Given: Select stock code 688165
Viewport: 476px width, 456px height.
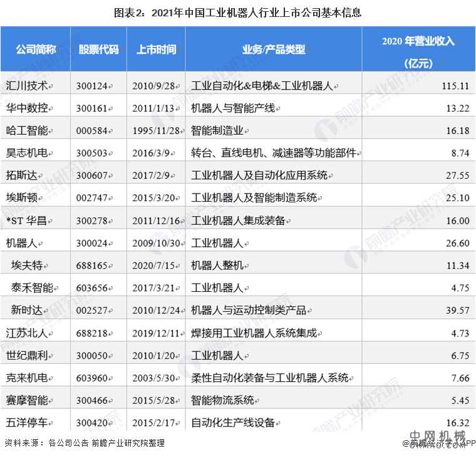Looking at the screenshot, I should coord(91,266).
